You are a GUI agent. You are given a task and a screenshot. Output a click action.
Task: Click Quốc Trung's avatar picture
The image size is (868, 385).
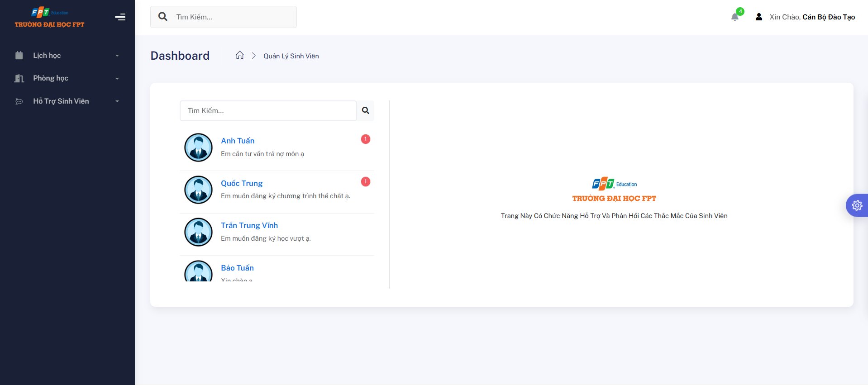(x=198, y=190)
